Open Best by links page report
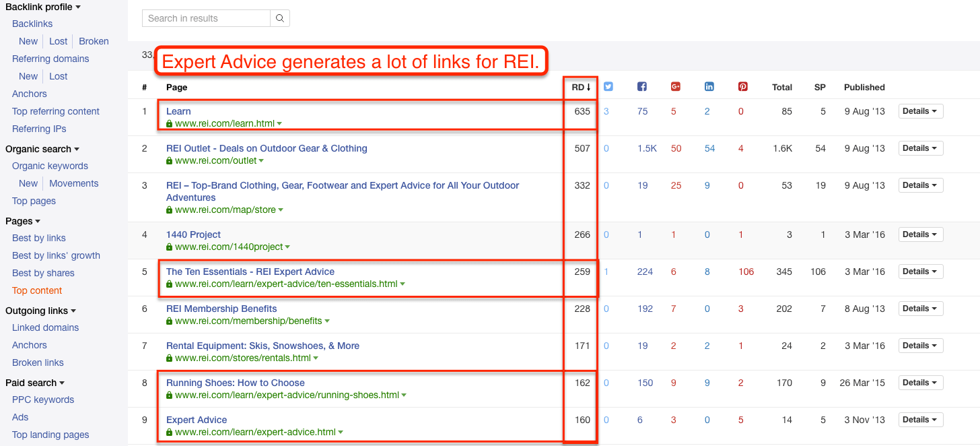Screen dimensions: 980x446 point(39,238)
